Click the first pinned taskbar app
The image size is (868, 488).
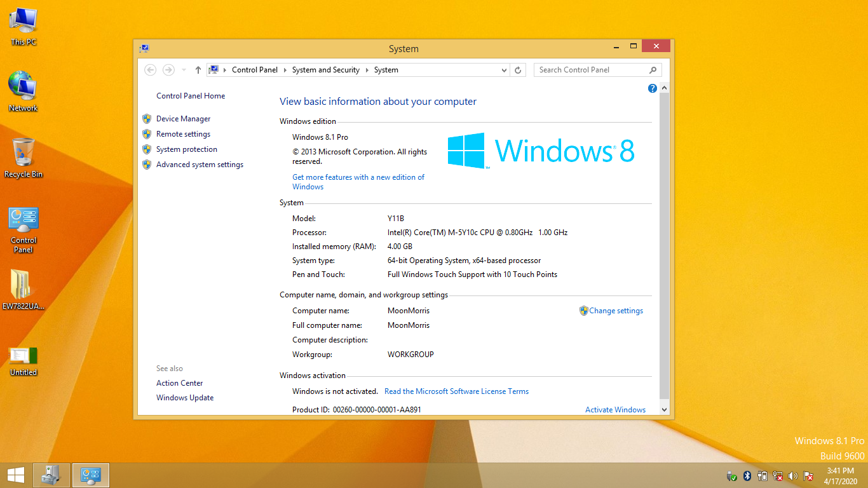[51, 475]
